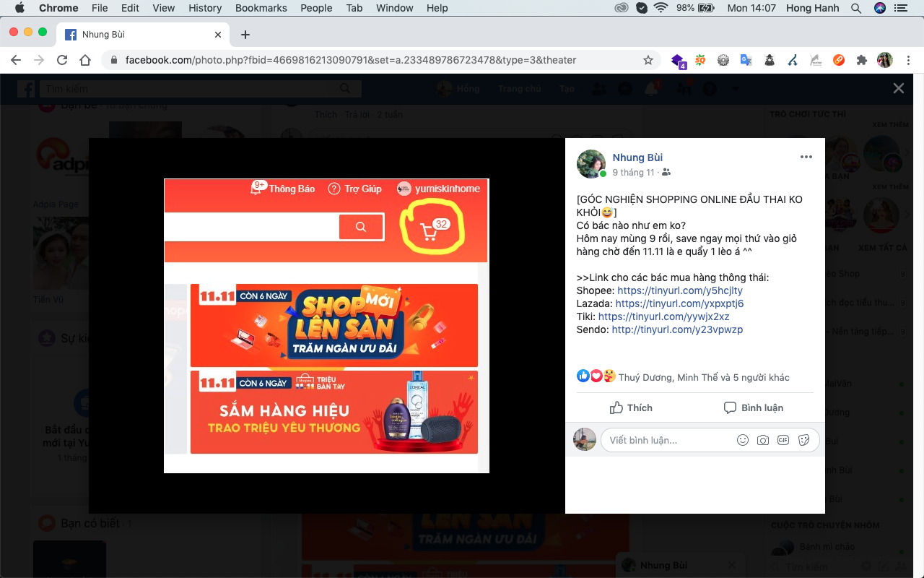Open Spotlight search in menu bar

856,8
